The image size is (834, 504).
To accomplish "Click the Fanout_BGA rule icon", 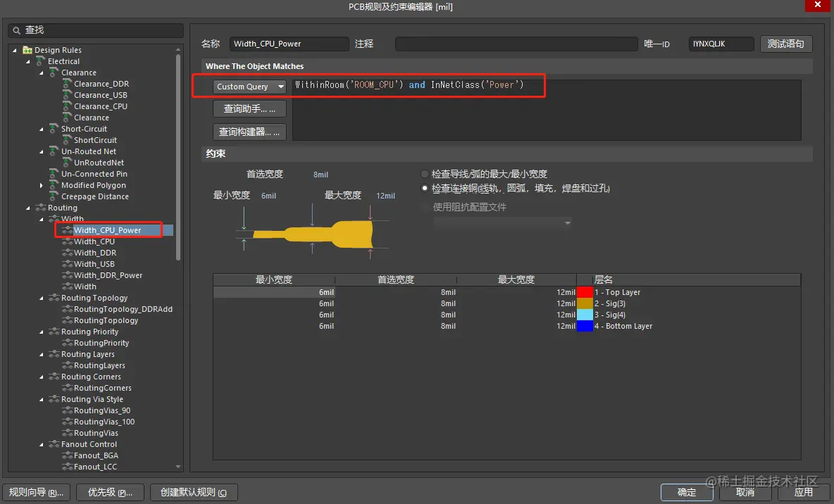I will click(x=67, y=455).
